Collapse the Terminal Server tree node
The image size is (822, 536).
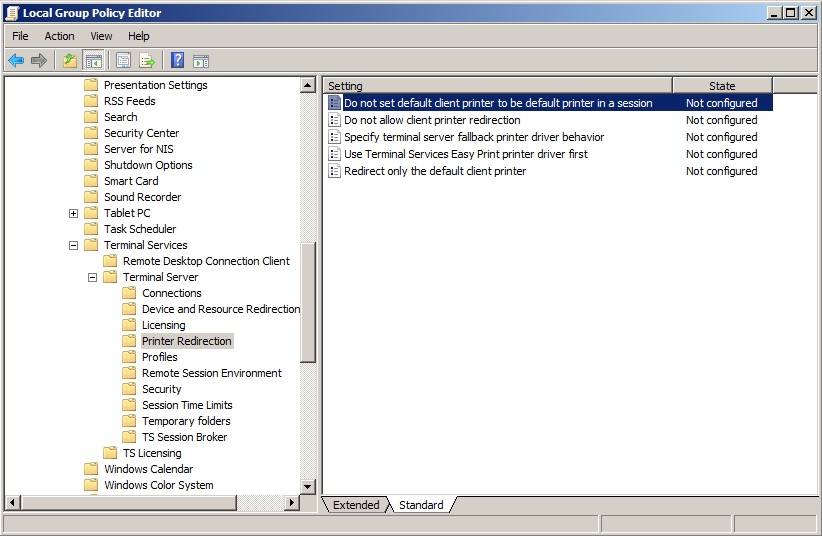click(92, 277)
